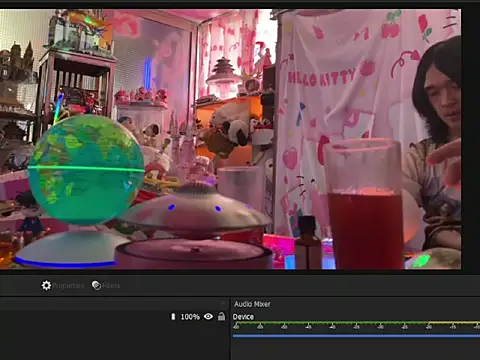Screen dimensions: 480x360
Task: Click the silver saucer-shaped object in preview
Action: [x=196, y=208]
